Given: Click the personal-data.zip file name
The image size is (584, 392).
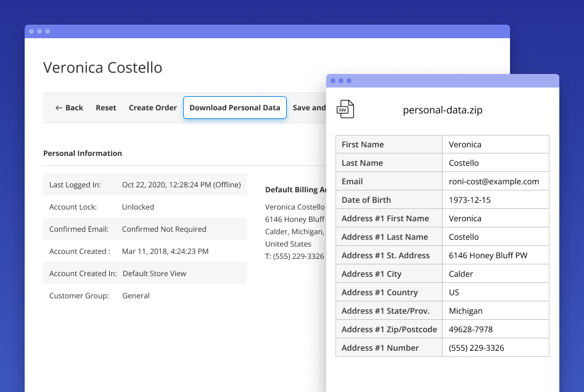Looking at the screenshot, I should [x=443, y=110].
